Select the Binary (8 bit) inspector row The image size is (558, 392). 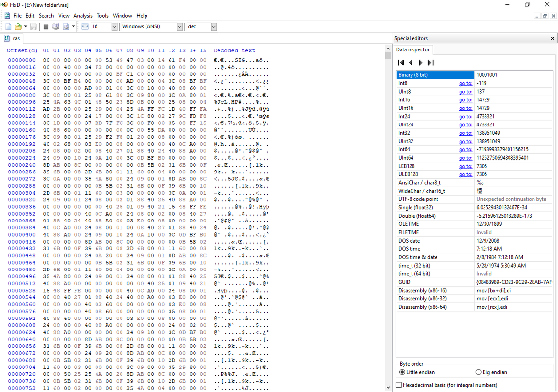[475, 75]
